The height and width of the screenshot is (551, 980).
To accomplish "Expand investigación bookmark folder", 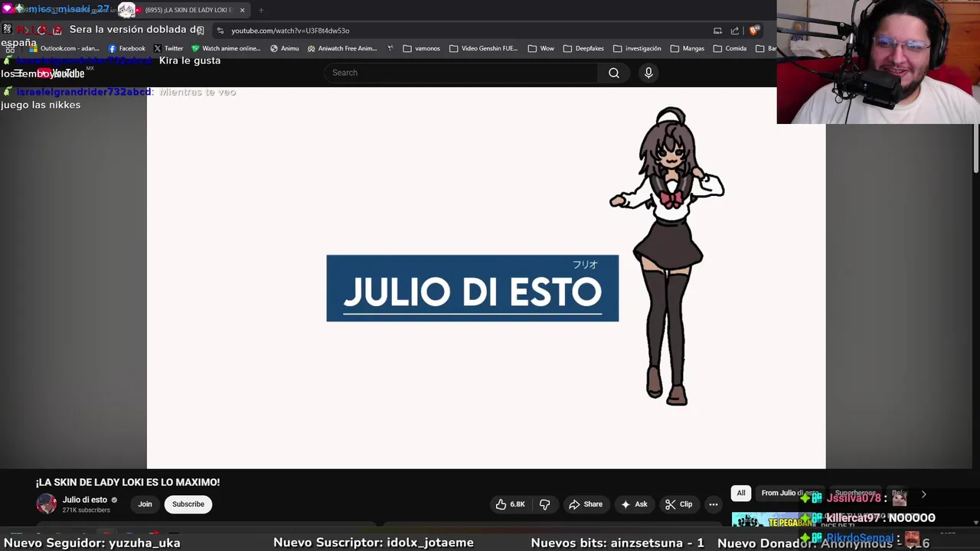I will [637, 48].
